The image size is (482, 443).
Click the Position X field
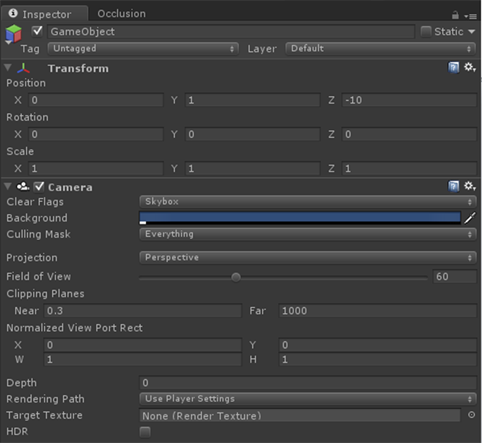(x=96, y=100)
